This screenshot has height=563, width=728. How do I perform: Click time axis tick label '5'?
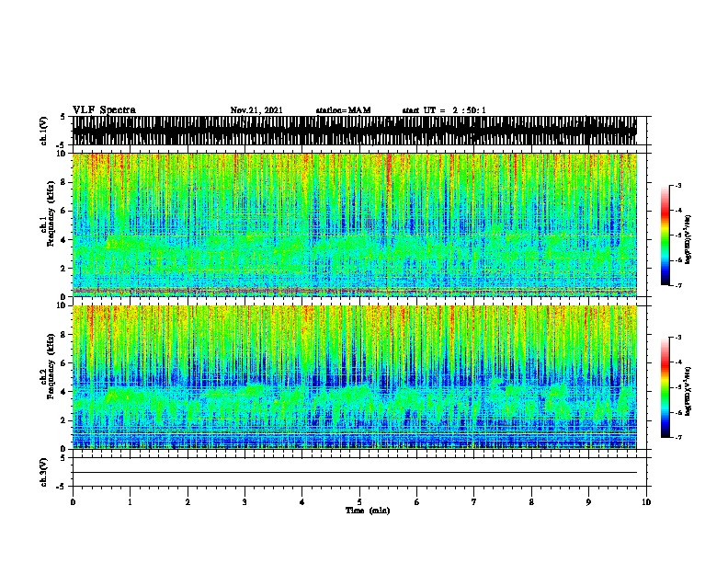[359, 501]
